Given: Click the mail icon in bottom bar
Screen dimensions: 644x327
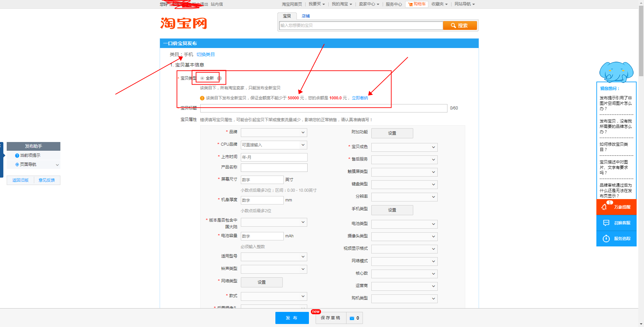Looking at the screenshot, I should coord(352,318).
